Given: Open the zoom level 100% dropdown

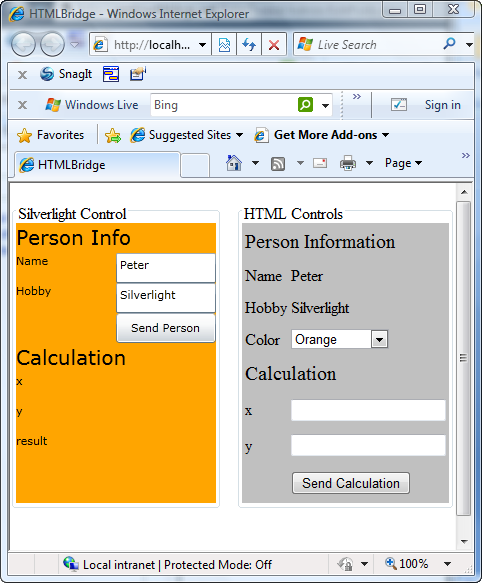Looking at the screenshot, I should click(447, 564).
